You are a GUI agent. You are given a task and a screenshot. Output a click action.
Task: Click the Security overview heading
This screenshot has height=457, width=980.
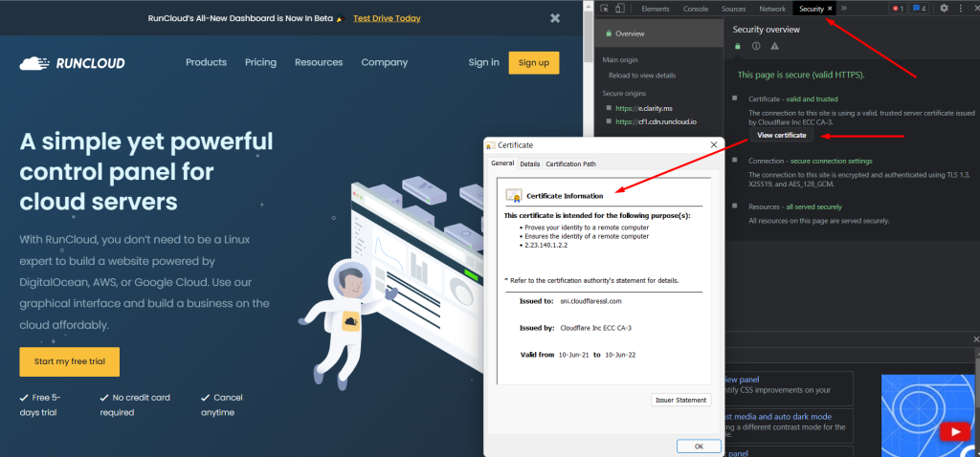tap(767, 30)
